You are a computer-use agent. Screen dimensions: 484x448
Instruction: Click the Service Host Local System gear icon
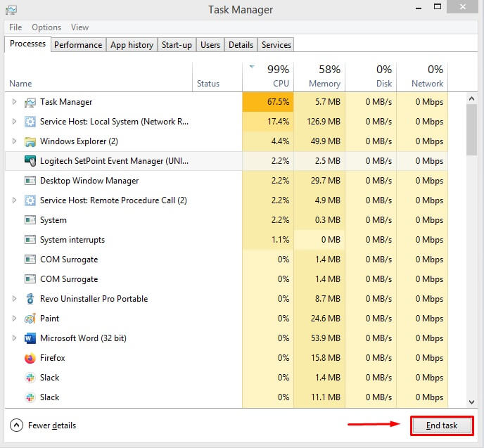click(x=30, y=122)
